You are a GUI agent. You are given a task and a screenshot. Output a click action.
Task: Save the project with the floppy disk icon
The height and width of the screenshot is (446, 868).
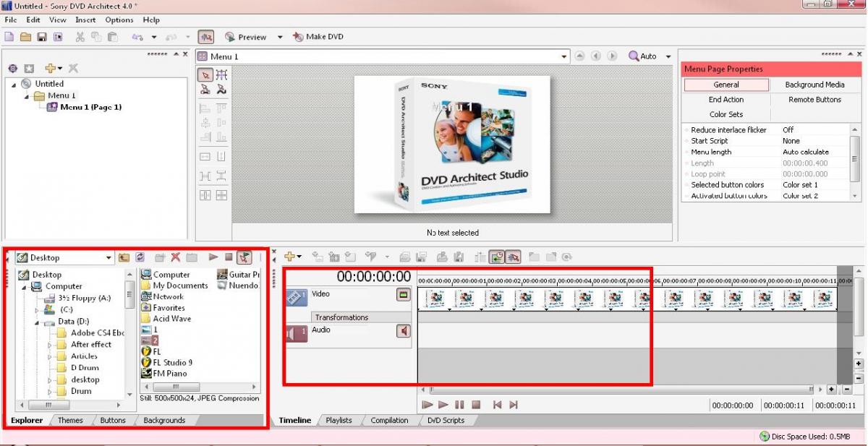42,37
